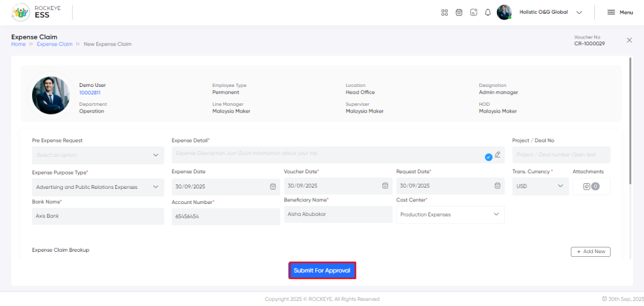Viewport: 644px width, 306px height.
Task: Open the Request Date calendar picker icon
Action: click(x=497, y=186)
